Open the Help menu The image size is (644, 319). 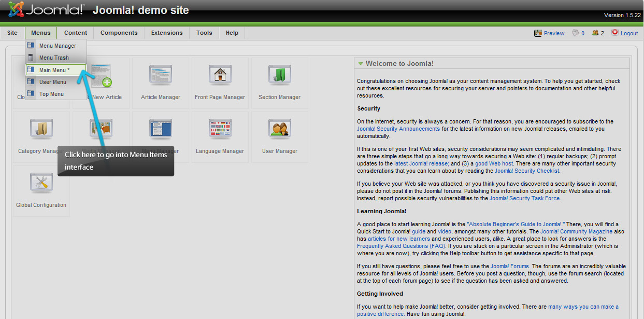[x=232, y=33]
